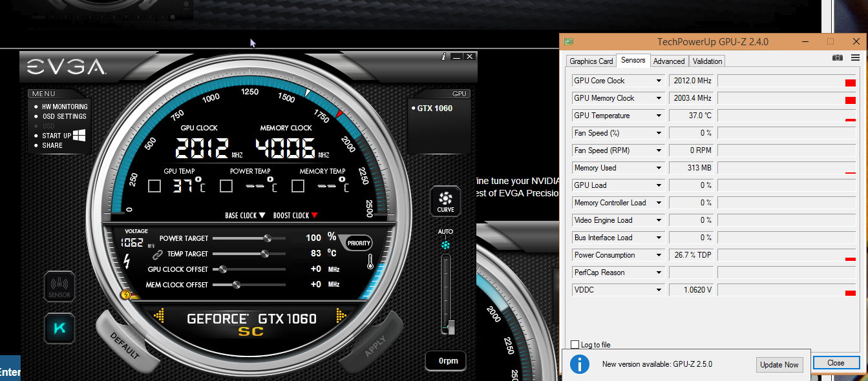
Task: Switch to the Advanced tab
Action: coord(669,61)
